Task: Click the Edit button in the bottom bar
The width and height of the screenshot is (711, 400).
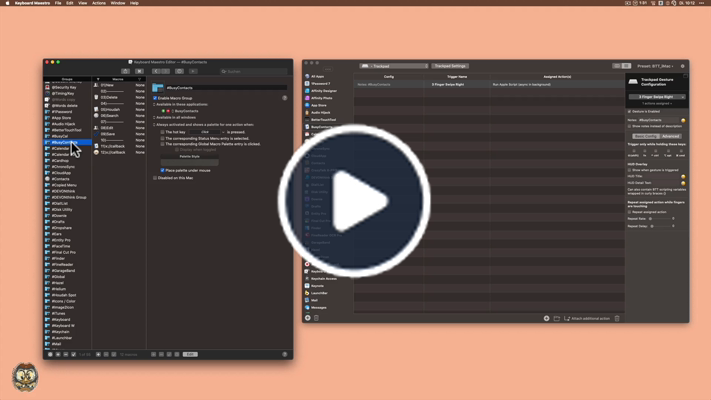Action: click(190, 354)
